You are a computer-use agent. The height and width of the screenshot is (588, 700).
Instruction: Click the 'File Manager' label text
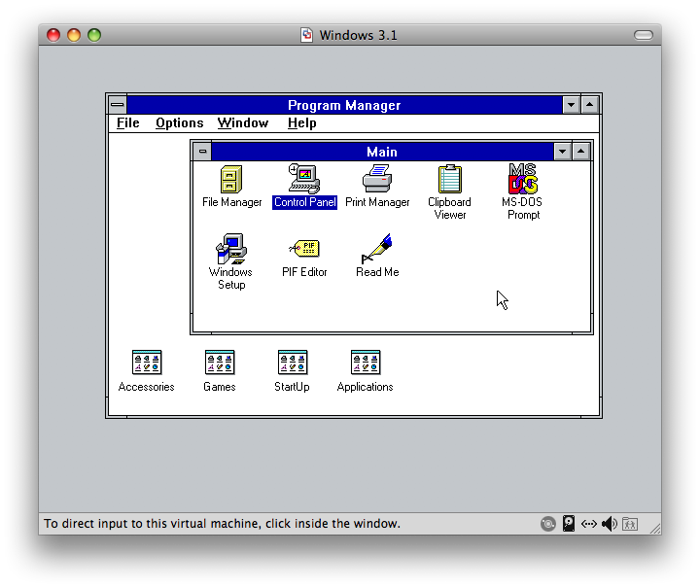point(231,202)
